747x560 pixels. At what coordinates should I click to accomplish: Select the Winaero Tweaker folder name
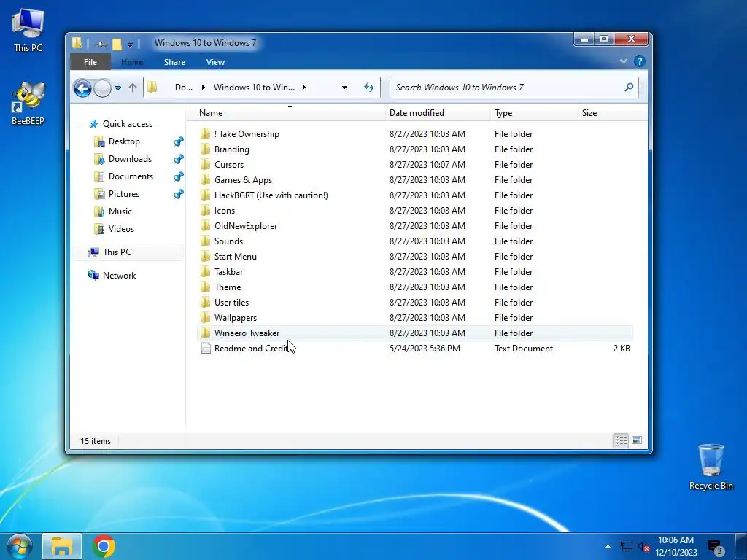pos(247,332)
